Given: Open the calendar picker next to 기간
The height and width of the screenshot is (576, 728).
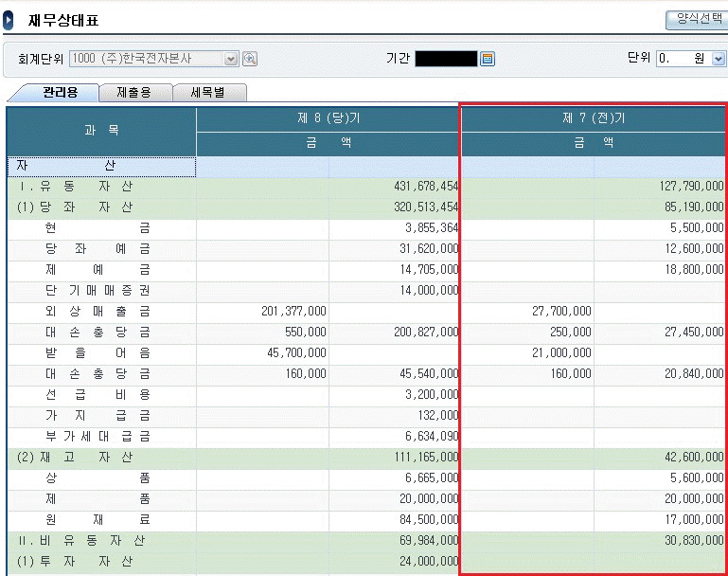Looking at the screenshot, I should tap(488, 59).
